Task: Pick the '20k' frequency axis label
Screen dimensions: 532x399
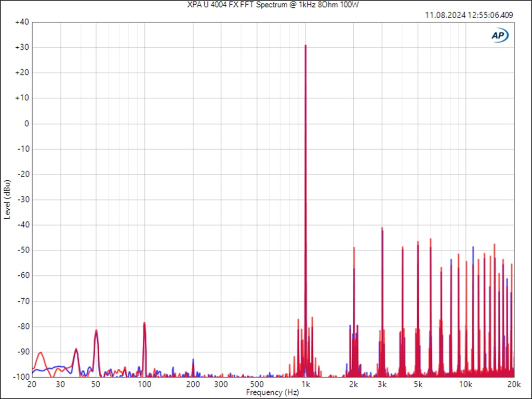Action: tap(514, 384)
